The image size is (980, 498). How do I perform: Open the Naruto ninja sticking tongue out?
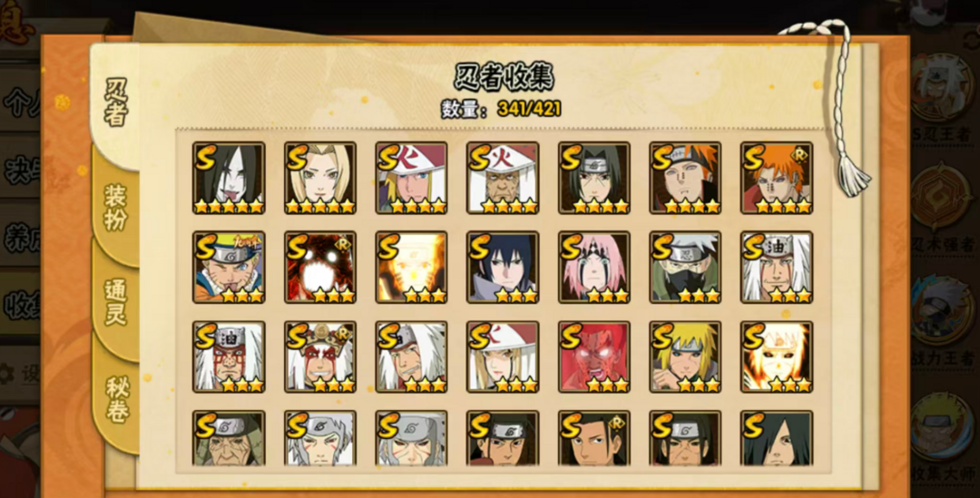click(x=229, y=268)
